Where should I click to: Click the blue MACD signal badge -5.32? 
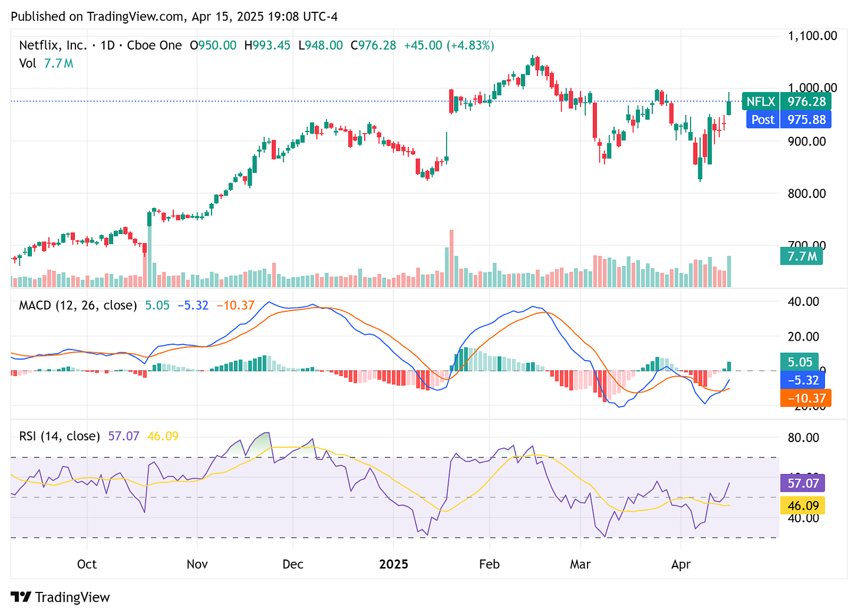click(802, 380)
